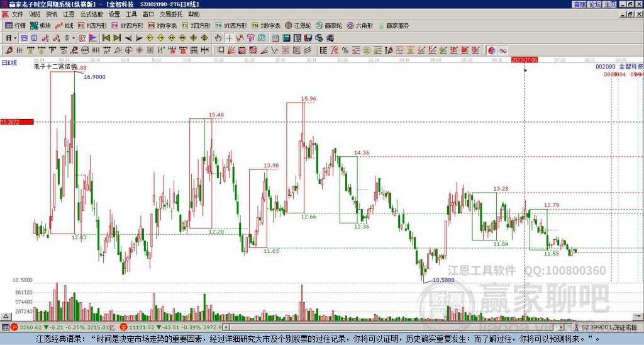Open the P四方形 tool
The image size is (644, 345).
92,25
